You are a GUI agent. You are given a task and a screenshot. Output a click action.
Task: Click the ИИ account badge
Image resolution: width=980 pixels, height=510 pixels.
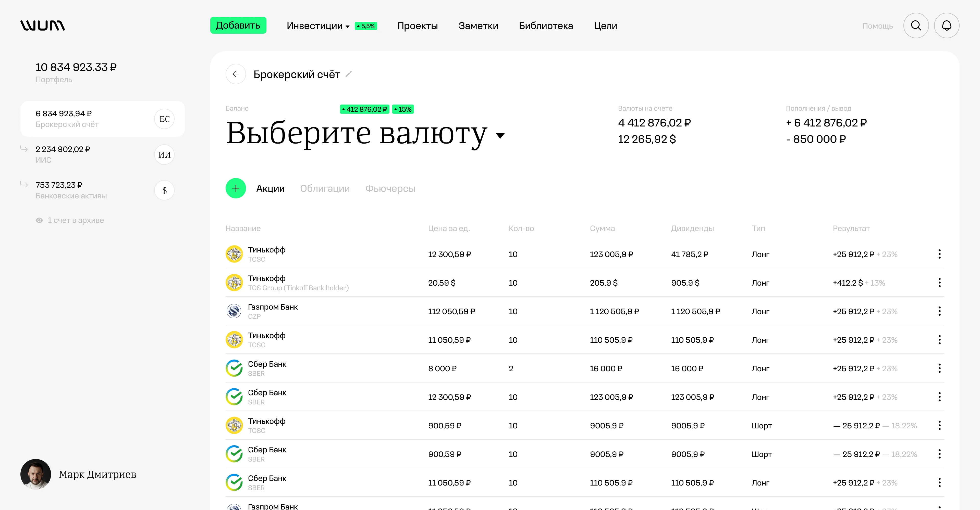164,155
